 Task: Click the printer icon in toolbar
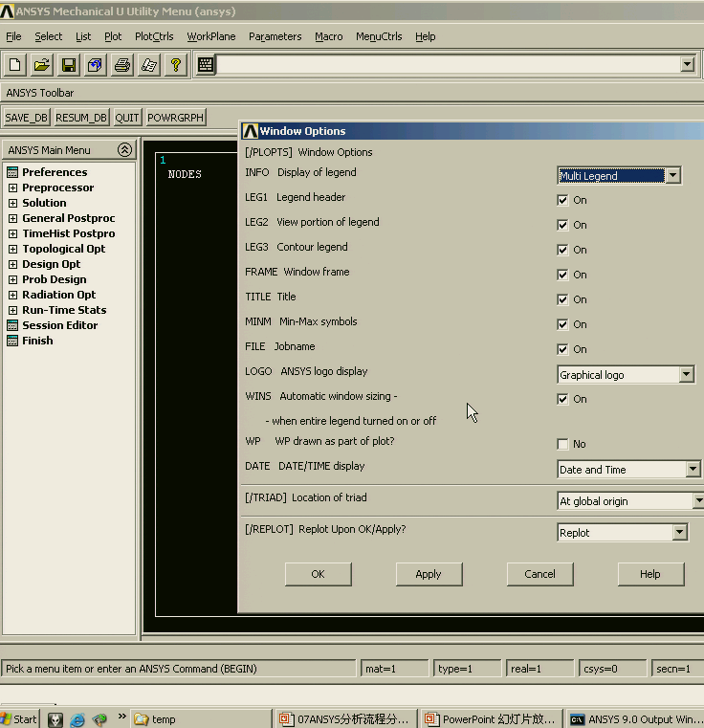click(x=121, y=65)
